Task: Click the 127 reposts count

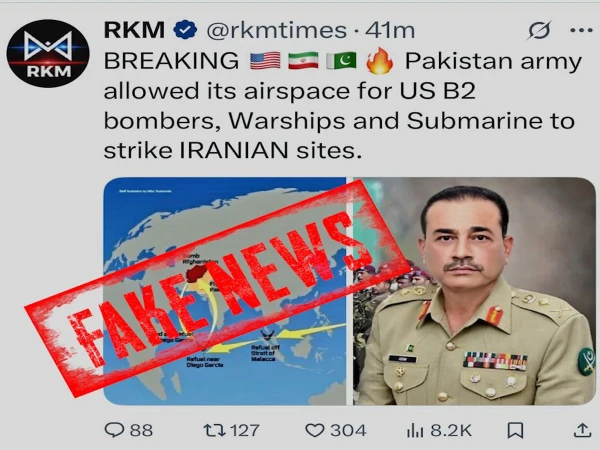Action: coord(245,430)
